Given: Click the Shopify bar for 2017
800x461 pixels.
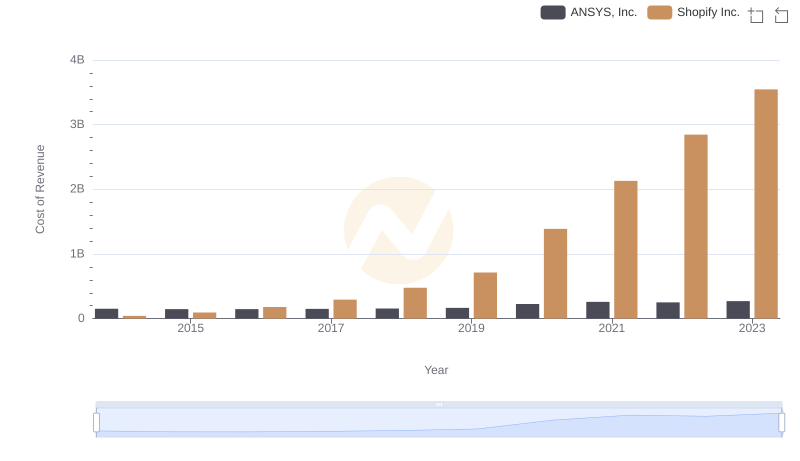Looking at the screenshot, I should tap(345, 309).
